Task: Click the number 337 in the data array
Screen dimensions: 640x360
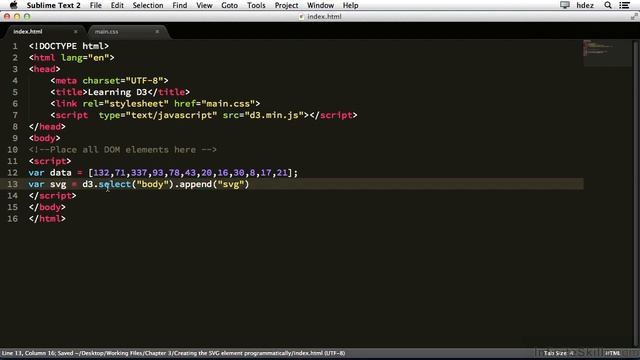Action: point(139,173)
